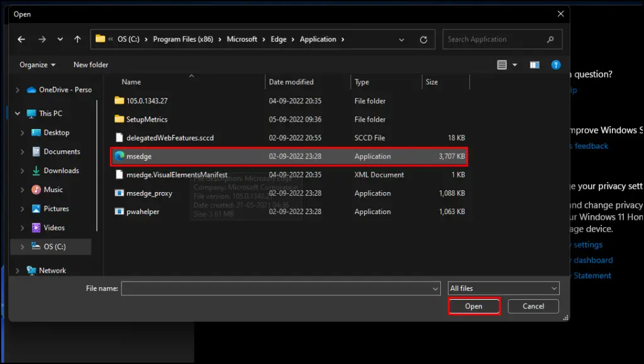Select msedge.VisualElementsManifest file
The height and width of the screenshot is (364, 644).
coord(289,175)
